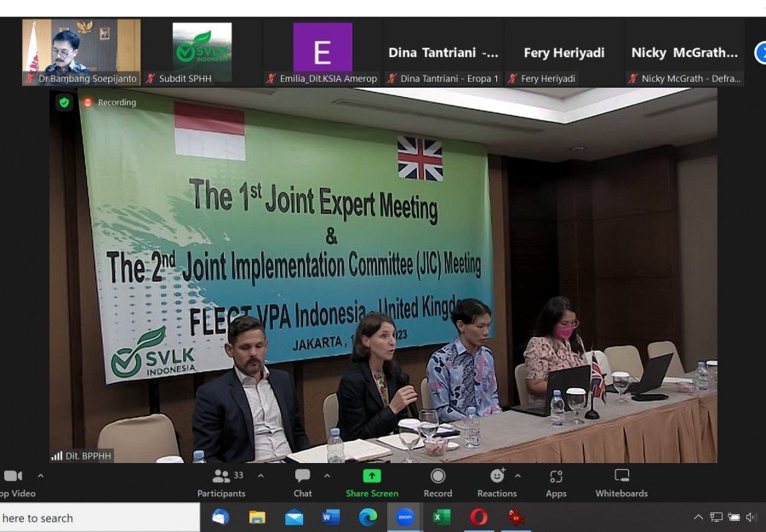Image resolution: width=766 pixels, height=532 pixels.
Task: Open the Reactions menu
Action: coord(497,483)
